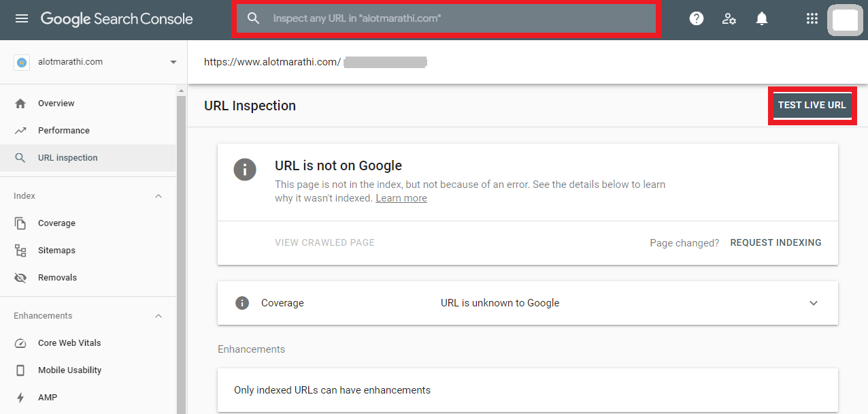Screen dimensions: 868x414
Task: Click the 'URL is not on Google' heading
Action: coord(338,165)
